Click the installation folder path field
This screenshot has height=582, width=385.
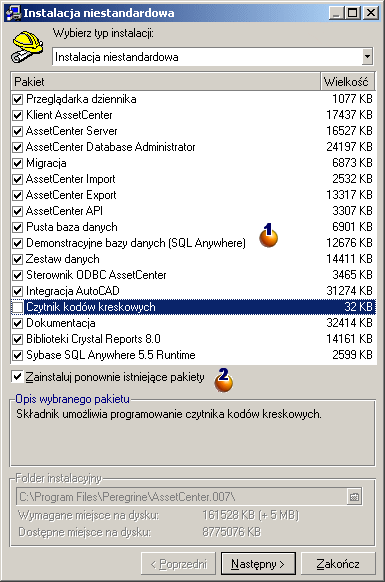(182, 496)
